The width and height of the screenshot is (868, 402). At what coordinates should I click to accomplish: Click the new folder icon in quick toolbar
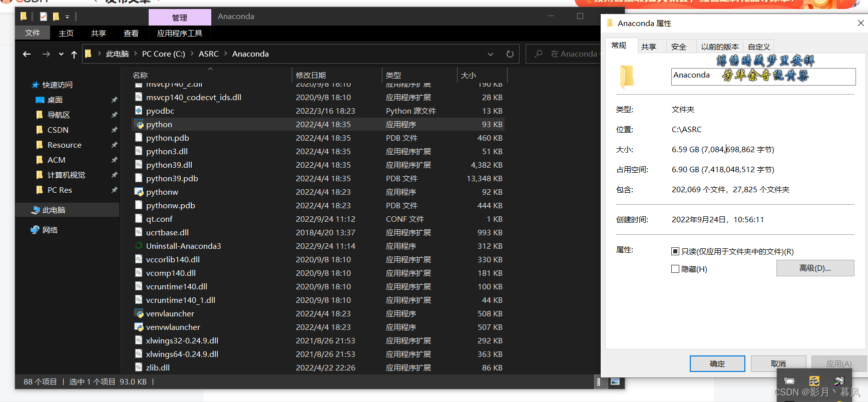coord(56,17)
